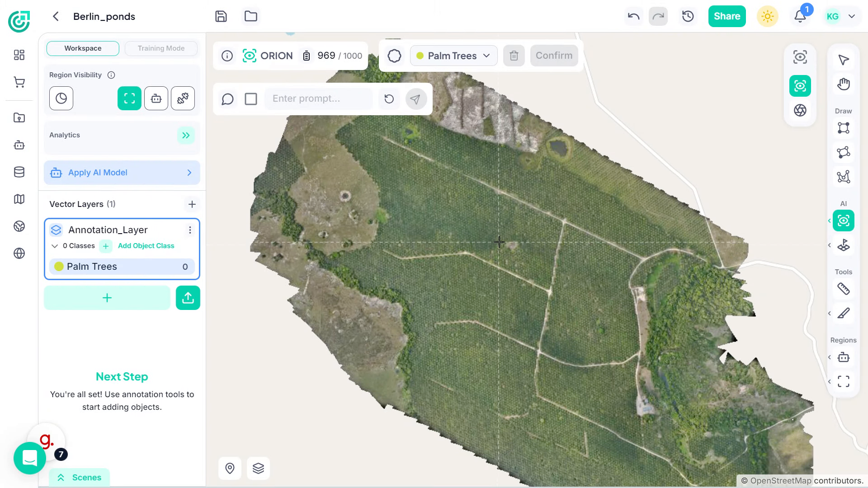Click the wide plus add button

[107, 298]
